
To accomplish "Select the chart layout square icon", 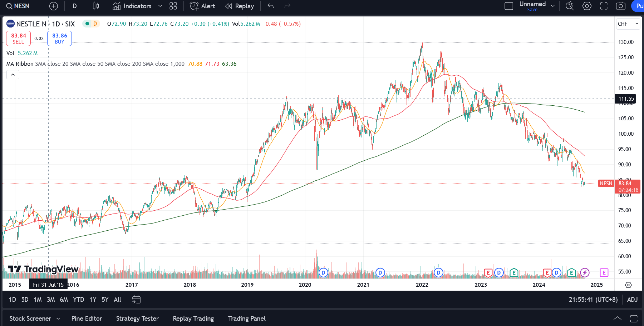I will click(508, 6).
